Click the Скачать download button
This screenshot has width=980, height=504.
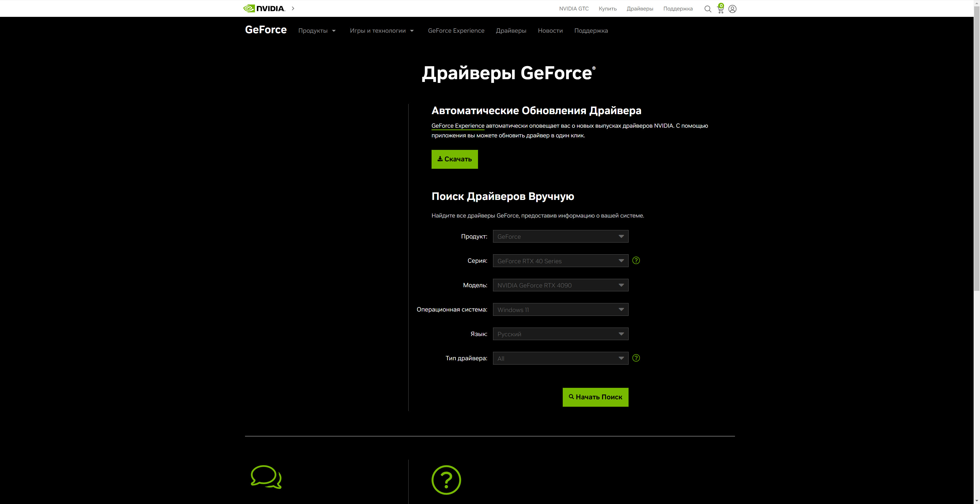(454, 159)
